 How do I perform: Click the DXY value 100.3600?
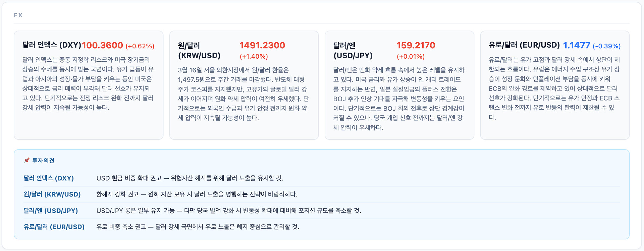[103, 45]
